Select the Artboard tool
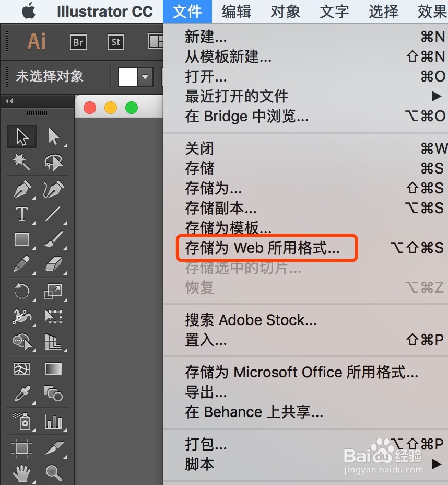The image size is (448, 485). pyautogui.click(x=22, y=448)
